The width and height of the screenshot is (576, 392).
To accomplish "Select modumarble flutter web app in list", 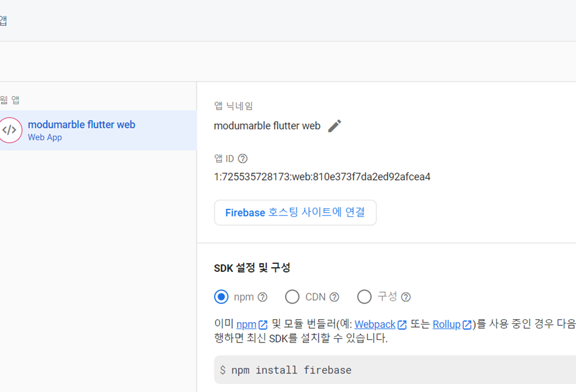I will [x=98, y=130].
